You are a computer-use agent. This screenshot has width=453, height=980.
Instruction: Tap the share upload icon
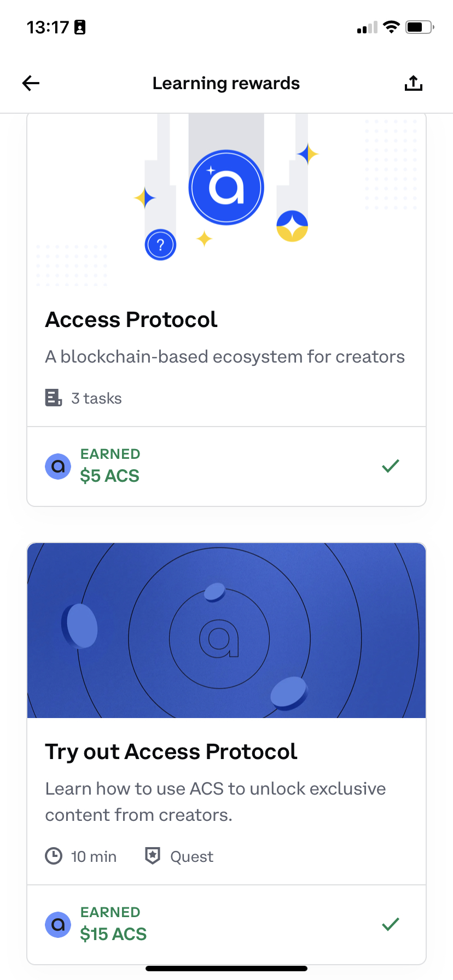point(414,83)
